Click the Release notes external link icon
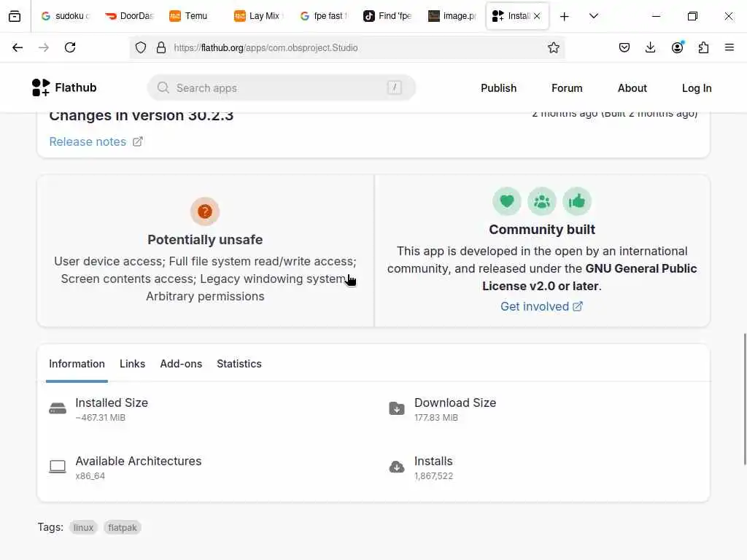The width and height of the screenshot is (747, 560). (138, 141)
